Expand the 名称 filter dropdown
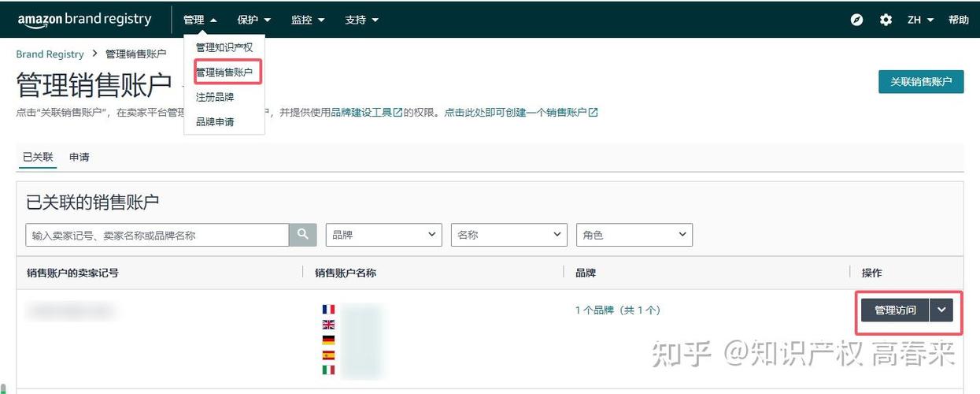Viewport: 980px width, 394px height. 509,235
